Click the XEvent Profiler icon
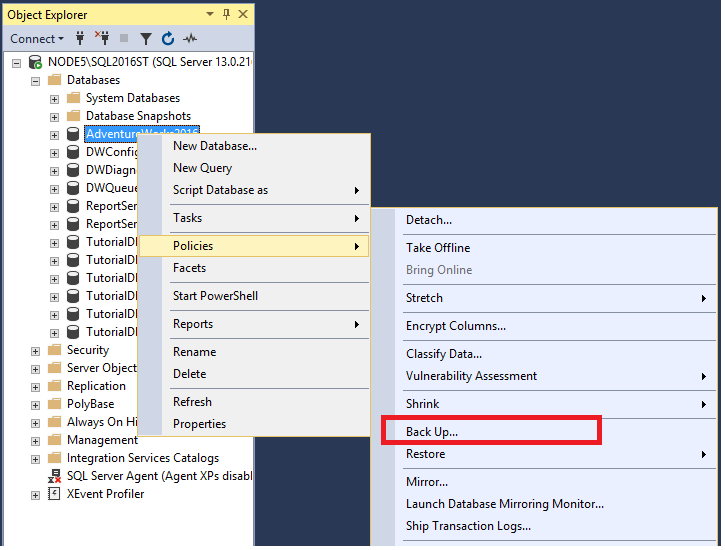This screenshot has height=550, width=725. 54,495
